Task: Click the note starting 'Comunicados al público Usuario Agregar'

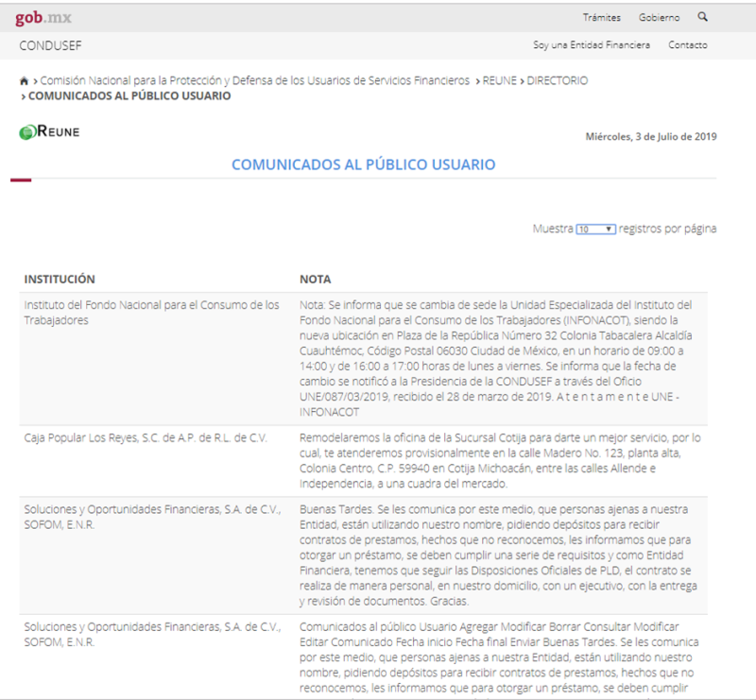Action: (x=499, y=657)
